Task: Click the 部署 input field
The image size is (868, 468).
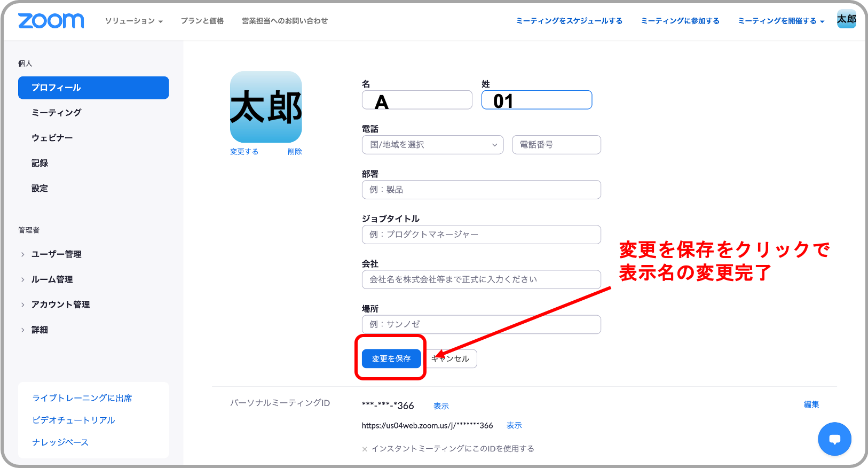Action: pos(481,190)
